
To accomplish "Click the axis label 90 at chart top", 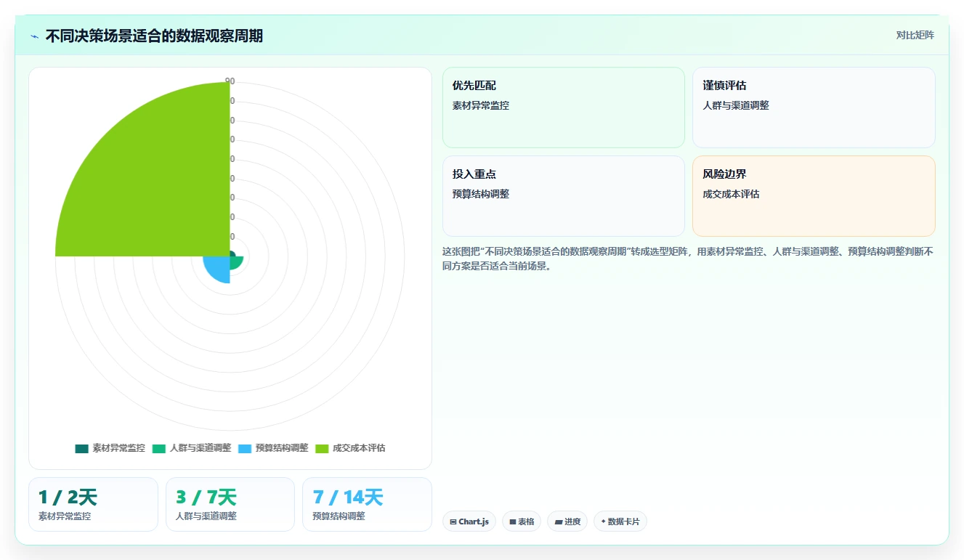I will (x=230, y=81).
